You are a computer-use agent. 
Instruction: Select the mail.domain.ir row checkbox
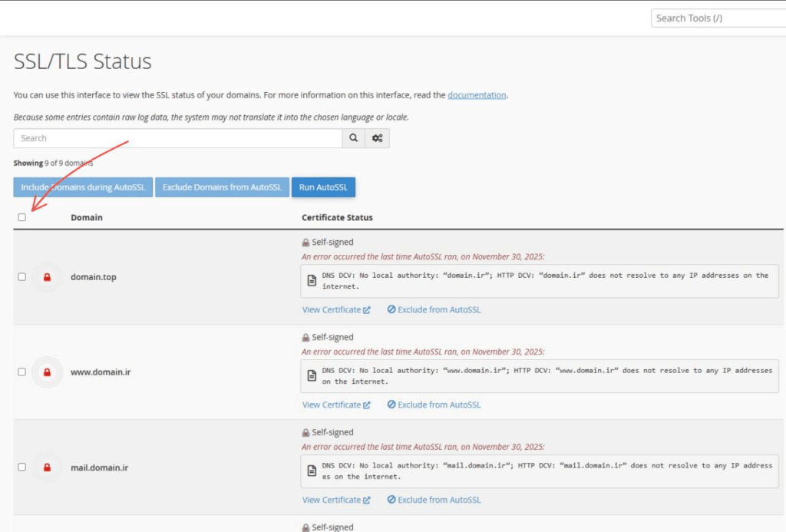pyautogui.click(x=21, y=468)
